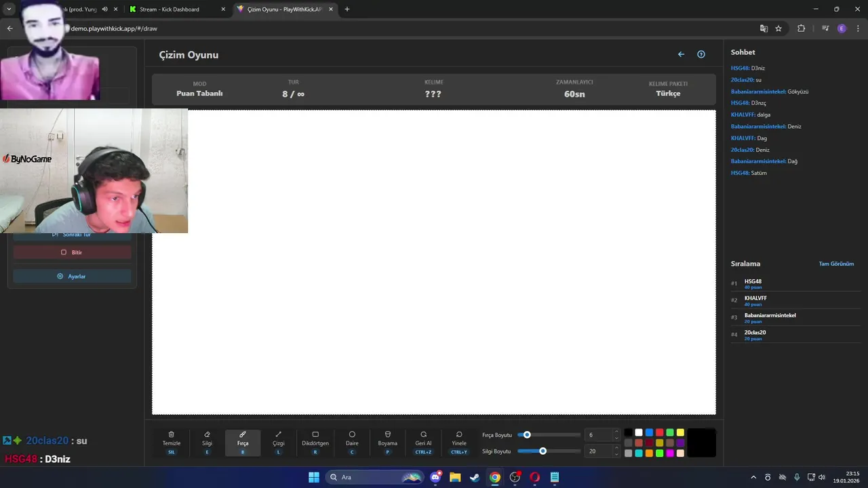Pick the blue color swatch
Viewport: 868px width, 488px height.
(649, 432)
